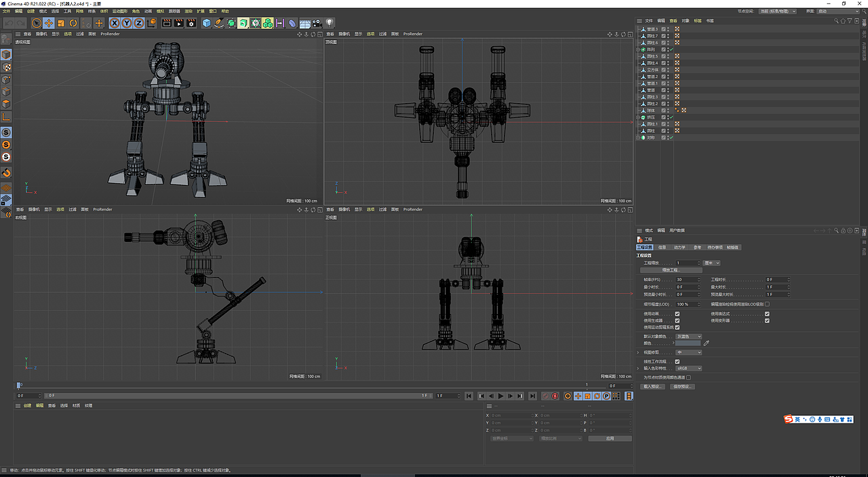868x477 pixels.
Task: Open the 渲染 menu in menu bar
Action: pyautogui.click(x=189, y=12)
